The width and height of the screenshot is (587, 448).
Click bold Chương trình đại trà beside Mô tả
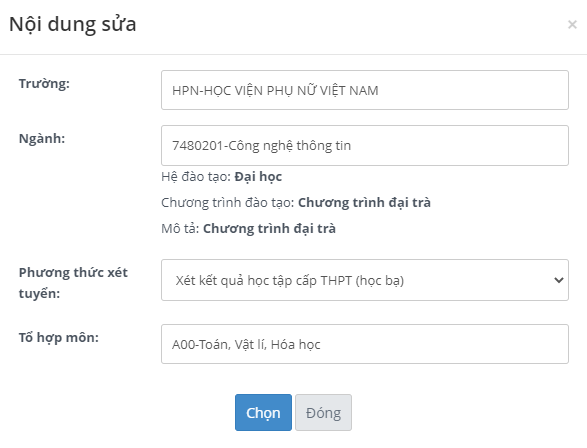pyautogui.click(x=269, y=228)
